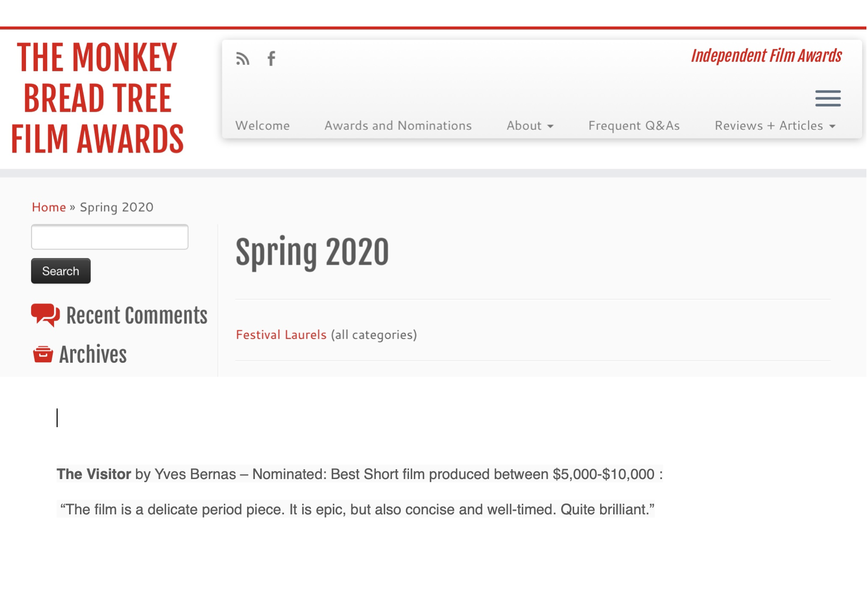Follow the Home breadcrumb link
Viewport: 868px width, 600px height.
pos(49,207)
